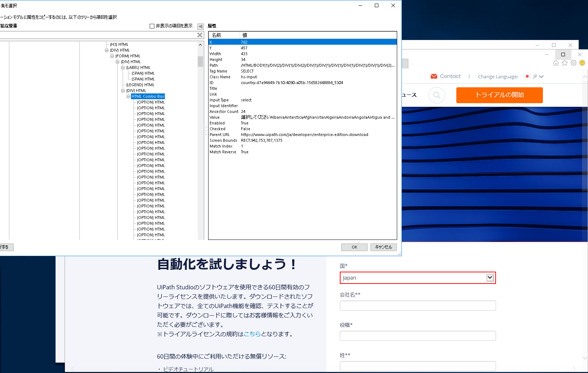
Task: Select the Checked row showing False
Action: click(x=303, y=129)
